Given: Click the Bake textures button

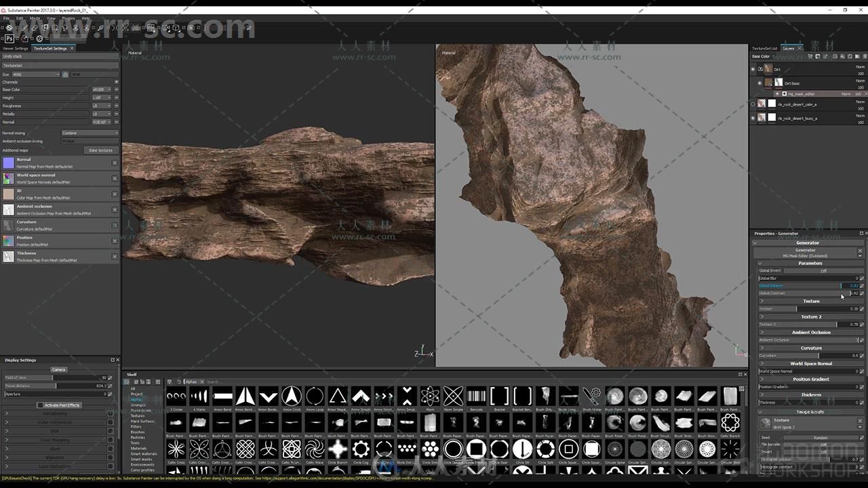Looking at the screenshot, I should pyautogui.click(x=100, y=150).
